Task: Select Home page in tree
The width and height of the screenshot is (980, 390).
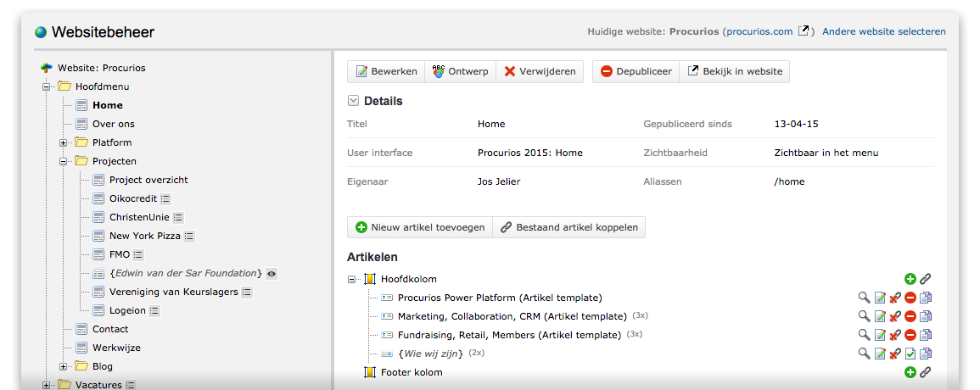Action: coord(108,105)
